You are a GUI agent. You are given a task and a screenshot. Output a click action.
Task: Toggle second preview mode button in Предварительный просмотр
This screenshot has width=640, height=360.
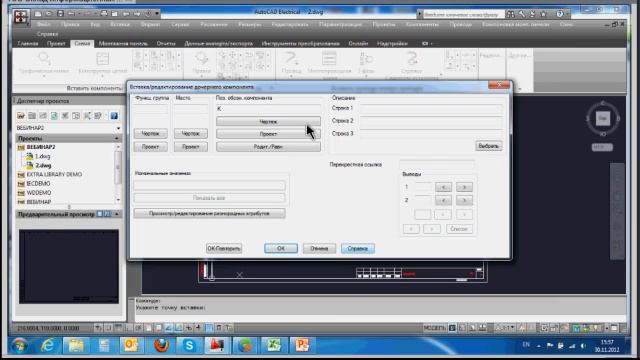[x=107, y=214]
